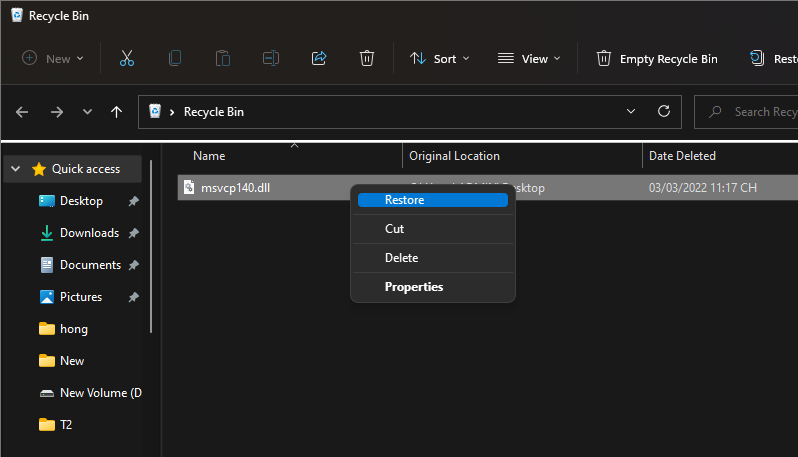Go up one folder level

pos(117,111)
